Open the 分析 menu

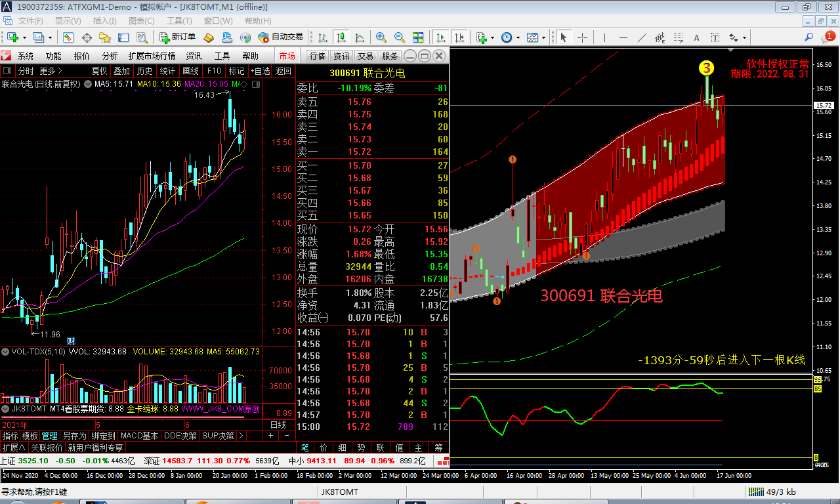[x=110, y=56]
